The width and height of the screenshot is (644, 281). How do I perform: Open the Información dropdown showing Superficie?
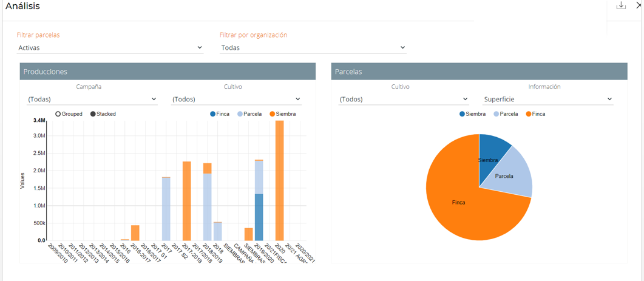[x=547, y=100]
